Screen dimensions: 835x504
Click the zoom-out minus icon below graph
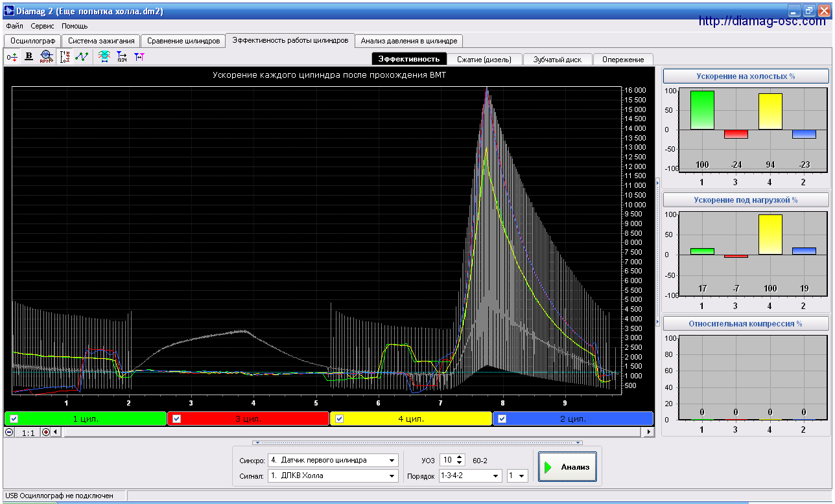pos(9,432)
